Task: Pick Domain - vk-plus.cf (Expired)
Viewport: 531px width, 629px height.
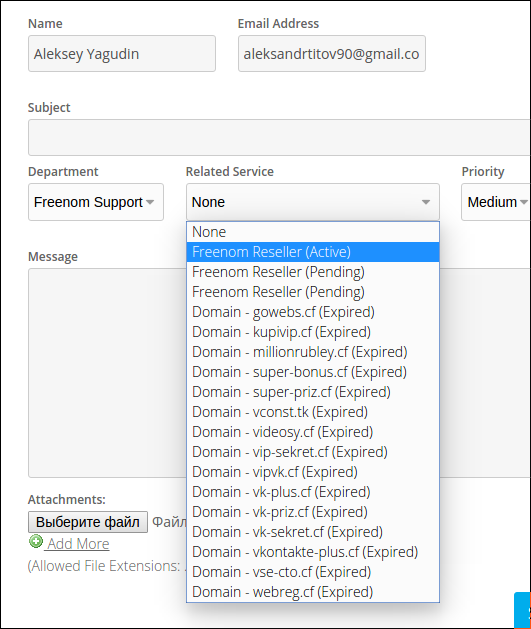Action: click(x=313, y=492)
